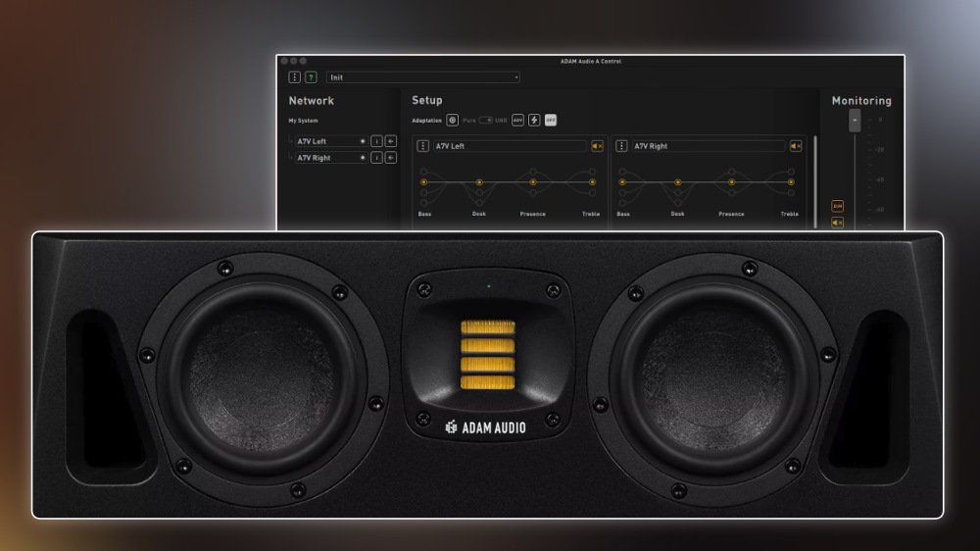This screenshot has height=551, width=980.
Task: Select the top Treble setting for A7V Left
Action: click(x=592, y=172)
